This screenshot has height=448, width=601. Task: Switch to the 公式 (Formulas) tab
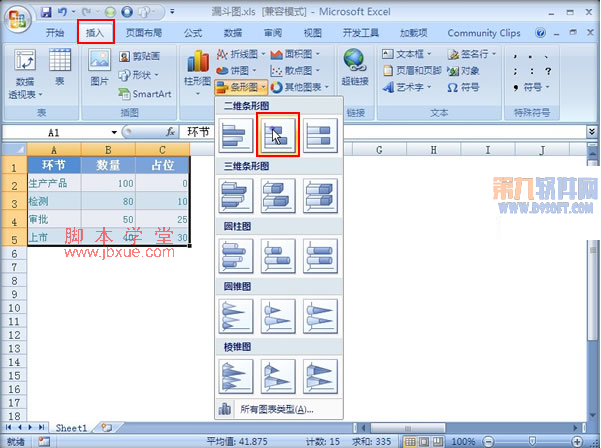pyautogui.click(x=193, y=33)
